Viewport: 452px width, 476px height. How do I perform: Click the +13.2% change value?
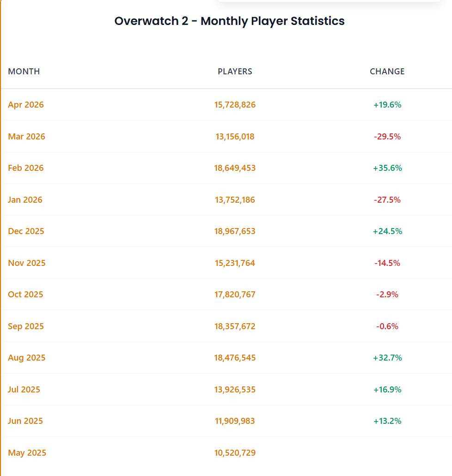click(x=387, y=421)
